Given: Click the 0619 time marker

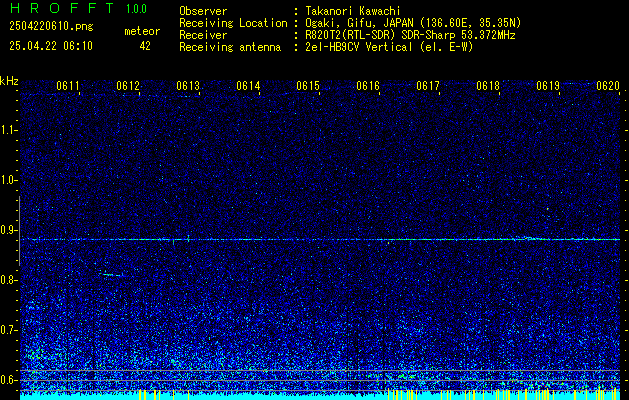Looking at the screenshot, I should (x=548, y=86).
